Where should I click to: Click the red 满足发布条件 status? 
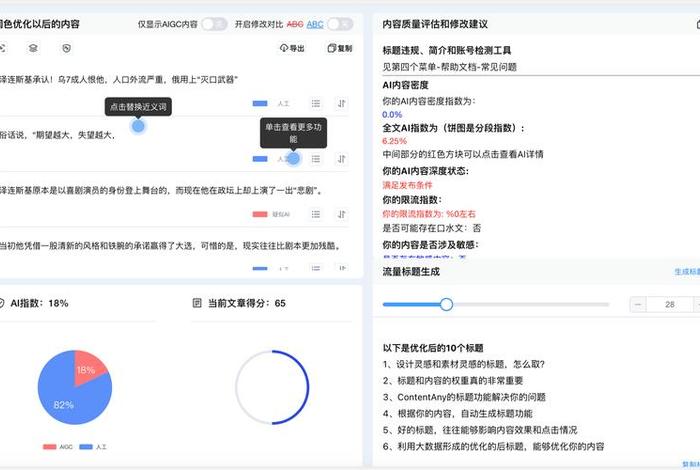pos(407,185)
